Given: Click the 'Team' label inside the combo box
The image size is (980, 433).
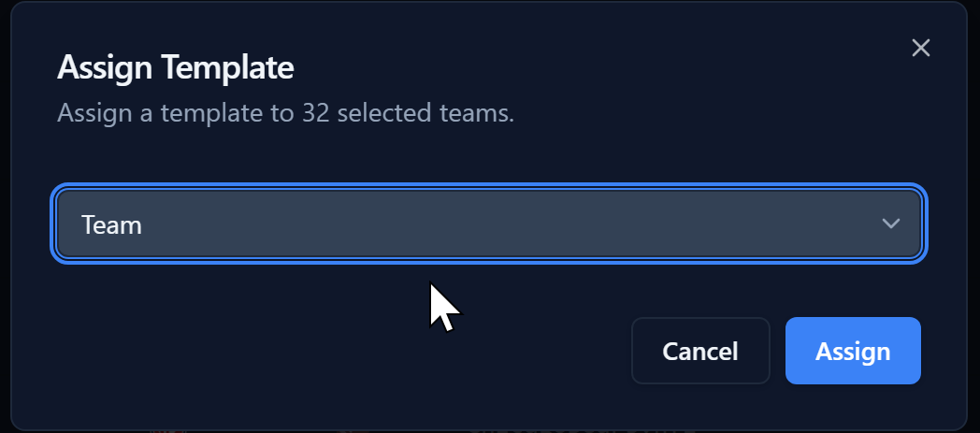Looking at the screenshot, I should [x=111, y=224].
